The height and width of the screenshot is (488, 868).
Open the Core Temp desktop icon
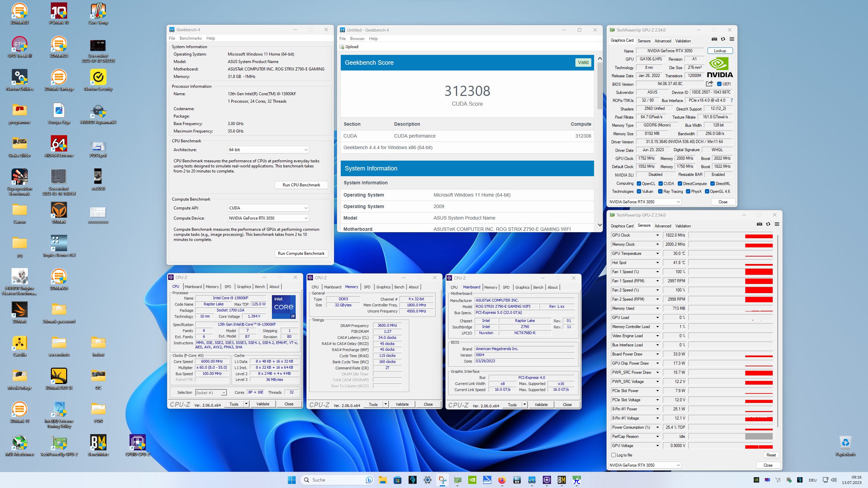click(98, 14)
